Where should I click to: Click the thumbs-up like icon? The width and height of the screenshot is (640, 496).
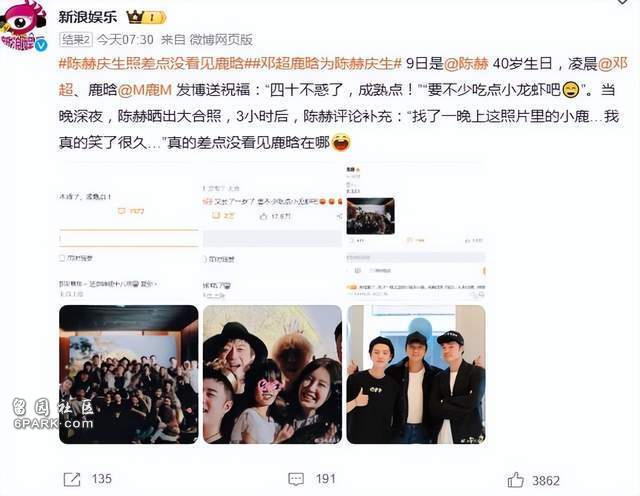[515, 480]
